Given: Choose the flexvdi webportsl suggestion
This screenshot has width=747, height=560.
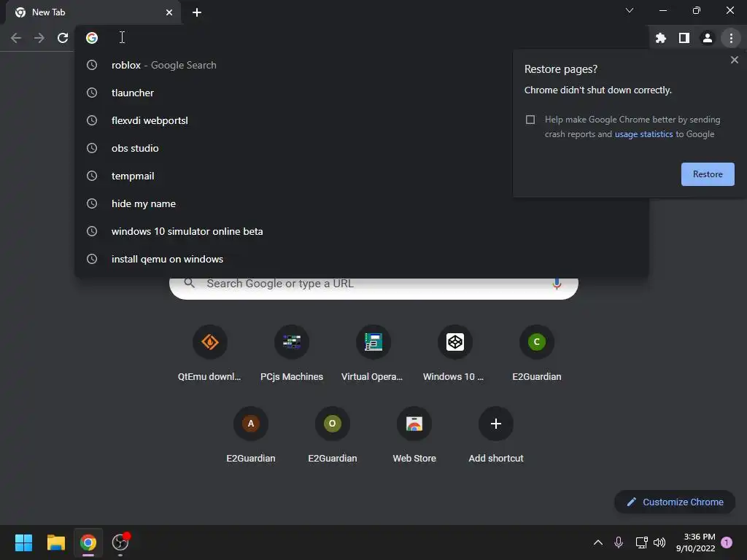Looking at the screenshot, I should pos(362,120).
